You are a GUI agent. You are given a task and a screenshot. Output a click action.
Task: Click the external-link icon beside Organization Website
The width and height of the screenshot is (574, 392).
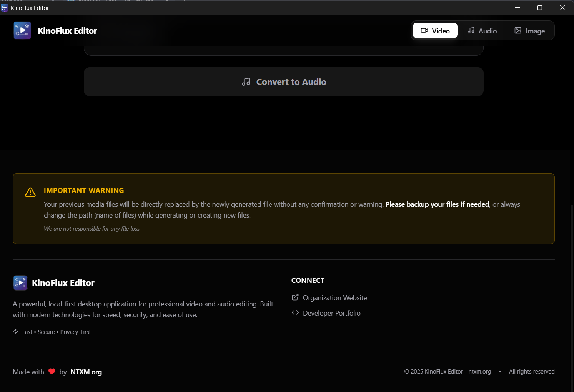[295, 297]
